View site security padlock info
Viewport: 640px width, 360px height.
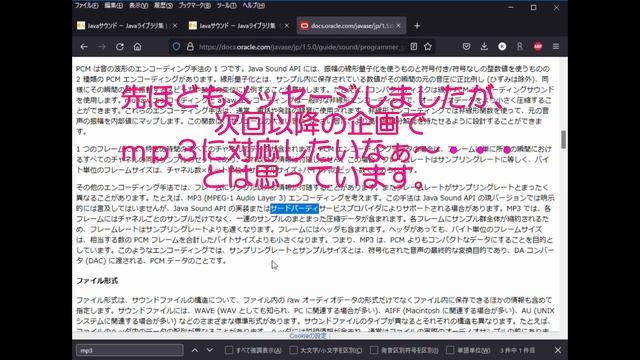coord(190,47)
